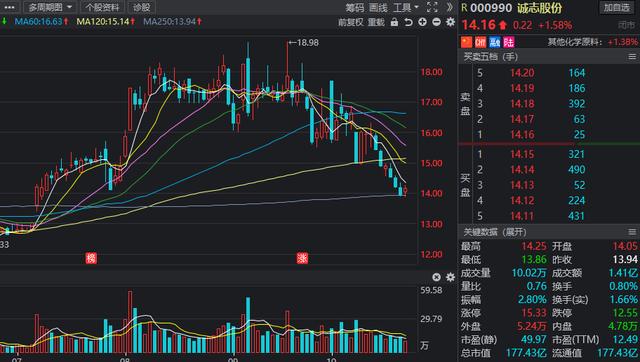Screen dimensions: 640x362
Task: Click the 跌停 value 12.55
Action: [625, 313]
